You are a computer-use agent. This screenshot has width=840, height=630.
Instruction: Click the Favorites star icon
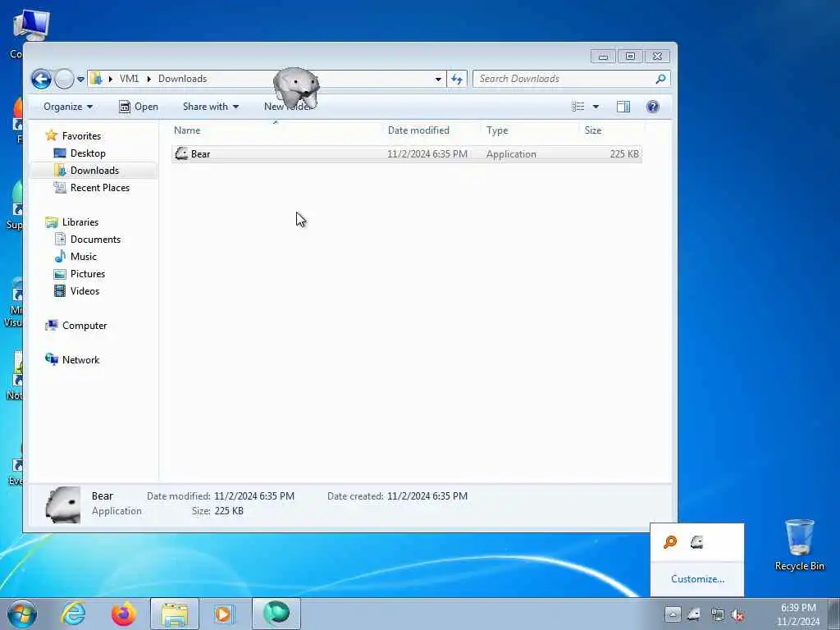52,135
